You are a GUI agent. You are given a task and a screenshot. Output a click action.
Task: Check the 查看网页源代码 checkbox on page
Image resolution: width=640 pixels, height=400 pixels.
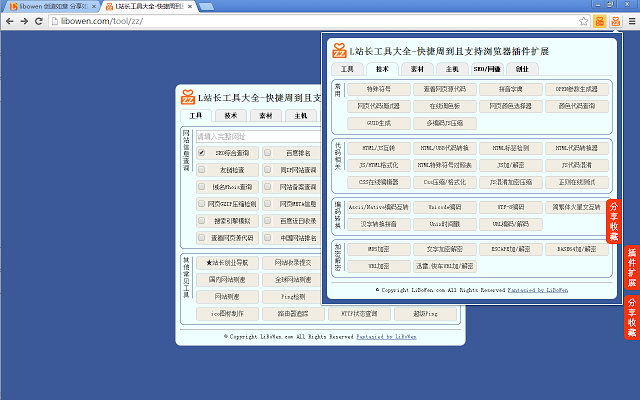pyautogui.click(x=202, y=237)
